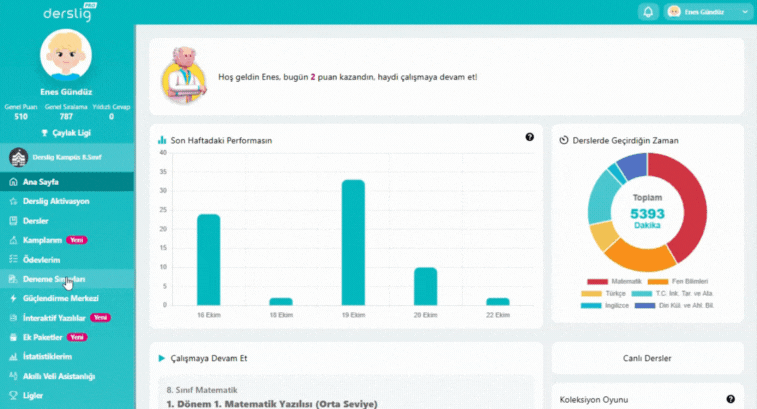Image resolution: width=757 pixels, height=409 pixels.
Task: Go to Deneme Sınavları in the sidebar
Action: [x=54, y=279]
